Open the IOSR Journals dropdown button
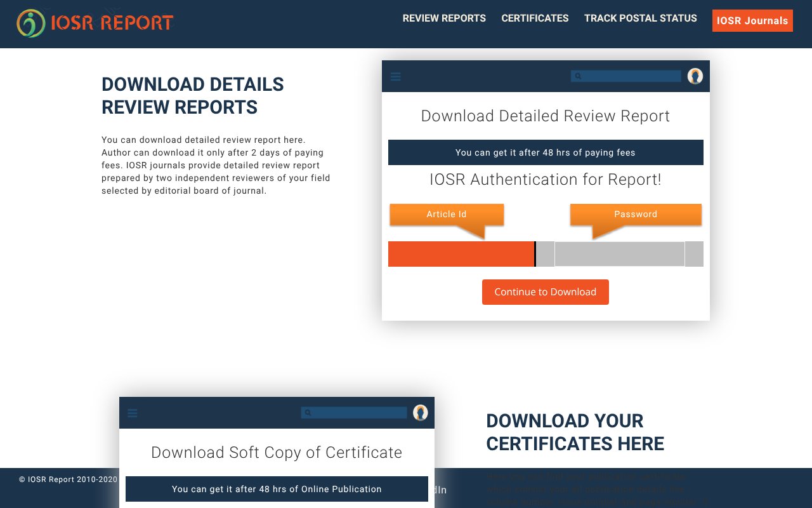 pos(752,20)
